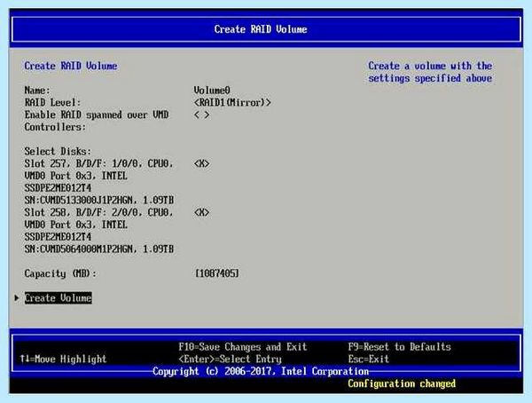Select the highlighted Create Volume entry

(x=58, y=298)
